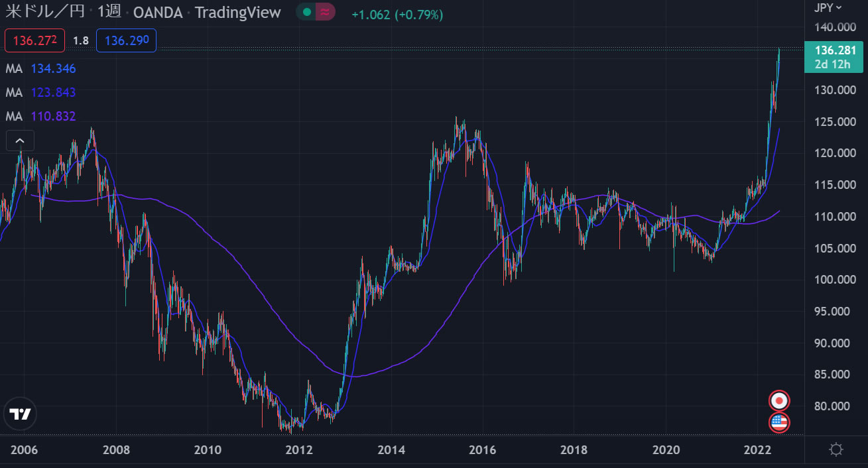
Task: Select the MA 110.832 indicator legend
Action: click(41, 116)
